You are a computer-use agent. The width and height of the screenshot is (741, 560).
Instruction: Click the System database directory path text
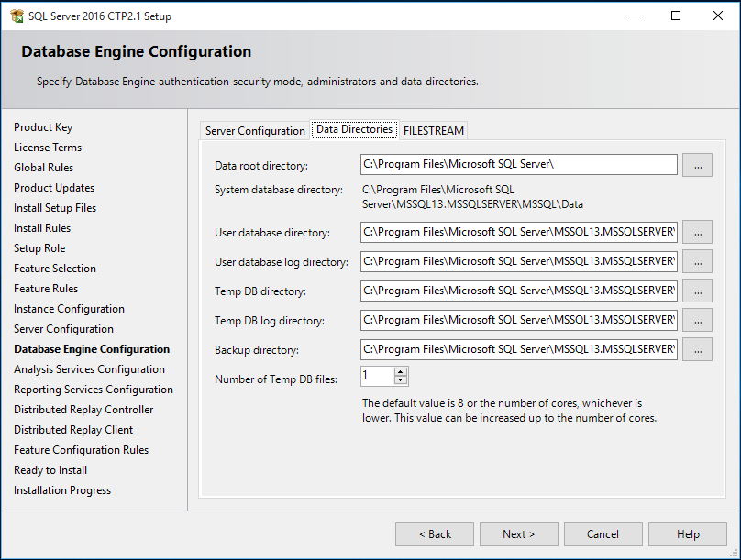472,197
